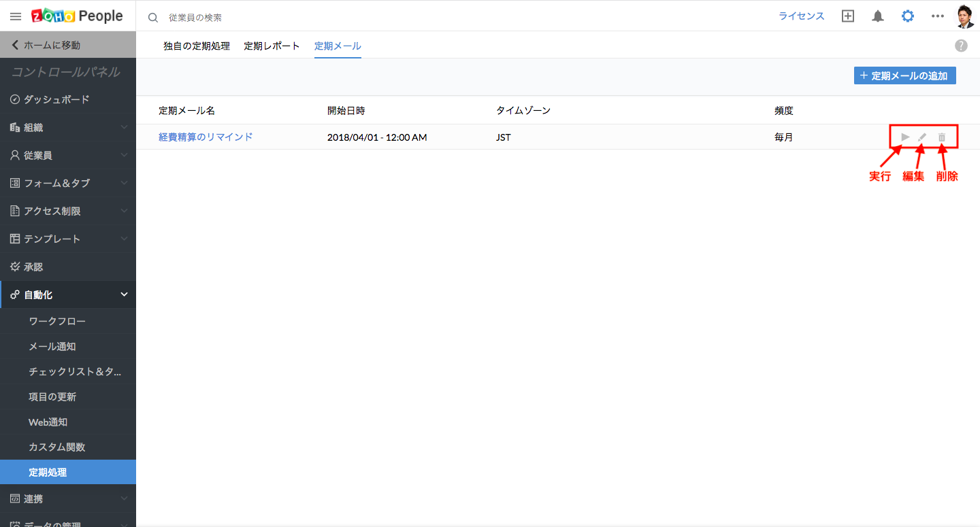
Task: Select ワークフロー in the sidebar
Action: pyautogui.click(x=57, y=321)
